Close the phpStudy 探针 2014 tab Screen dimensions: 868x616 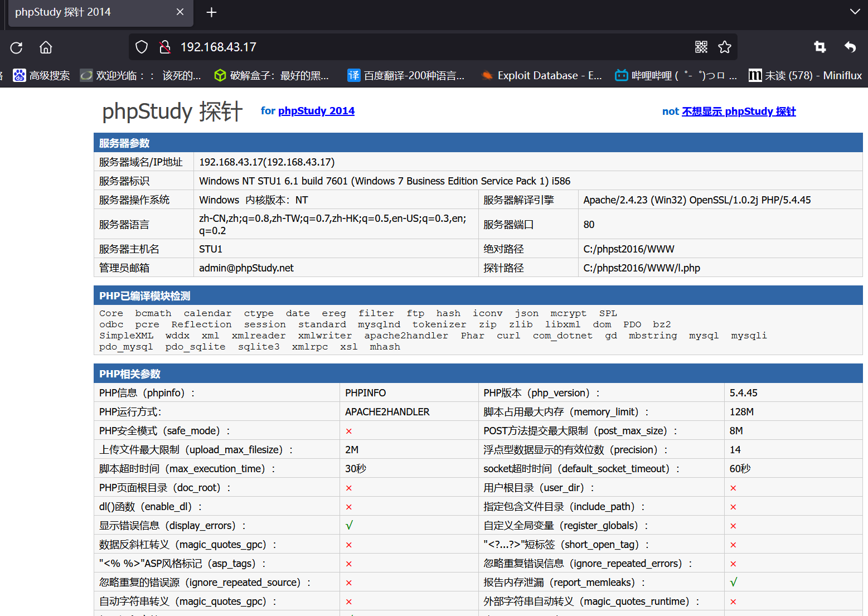tap(180, 12)
